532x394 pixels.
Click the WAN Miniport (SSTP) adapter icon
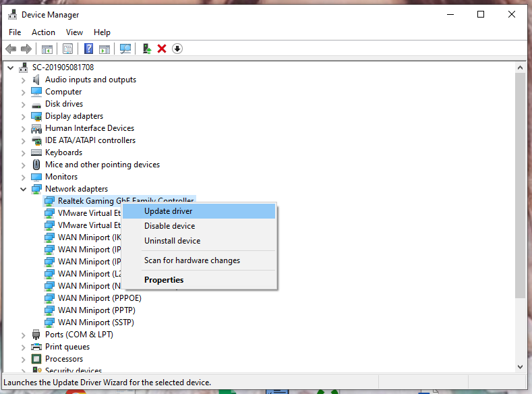pyautogui.click(x=49, y=322)
